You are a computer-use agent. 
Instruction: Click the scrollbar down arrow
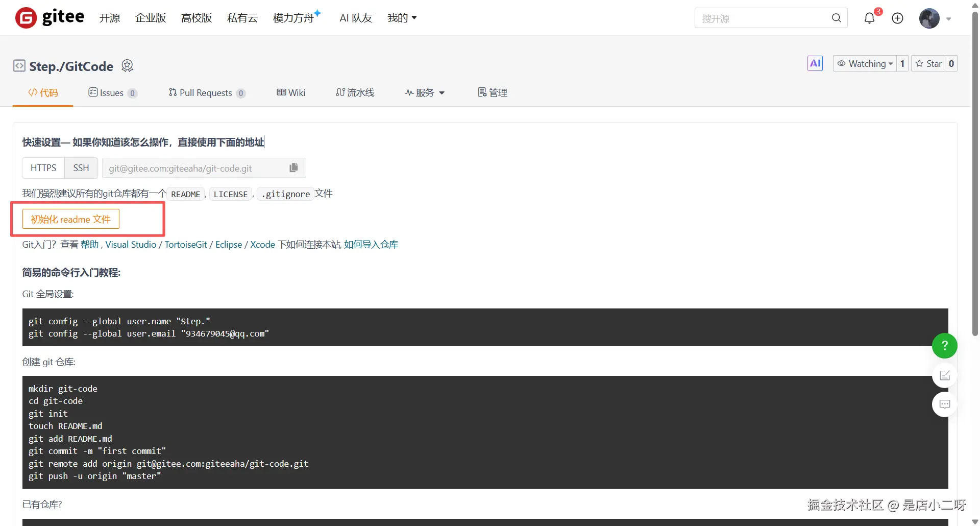pyautogui.click(x=975, y=521)
